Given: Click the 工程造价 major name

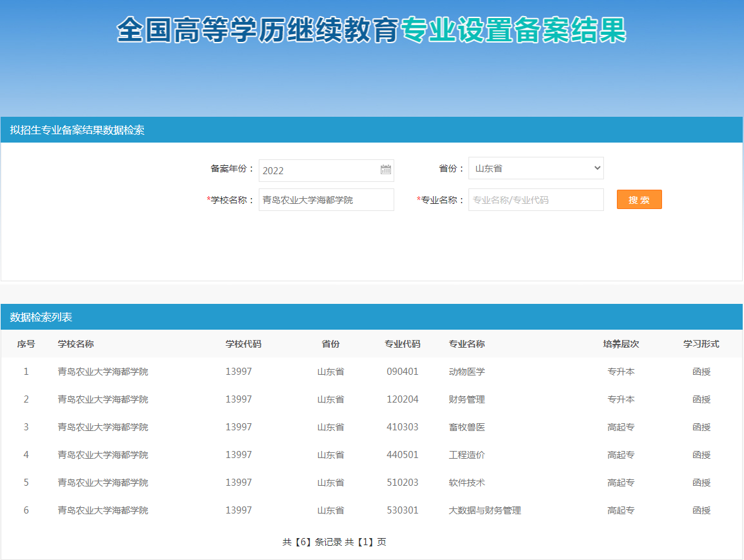Looking at the screenshot, I should [467, 455].
